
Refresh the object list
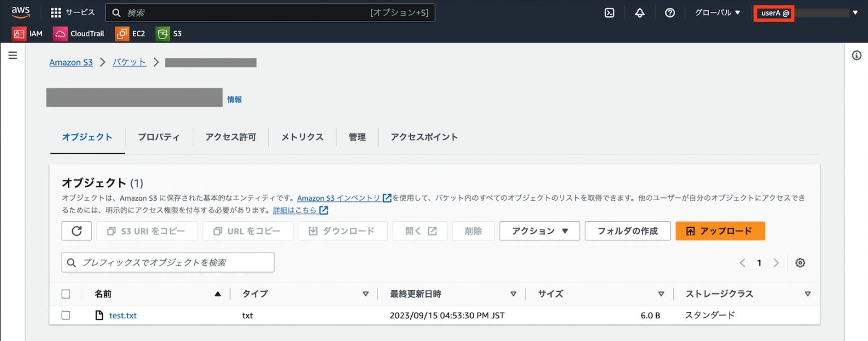(76, 231)
